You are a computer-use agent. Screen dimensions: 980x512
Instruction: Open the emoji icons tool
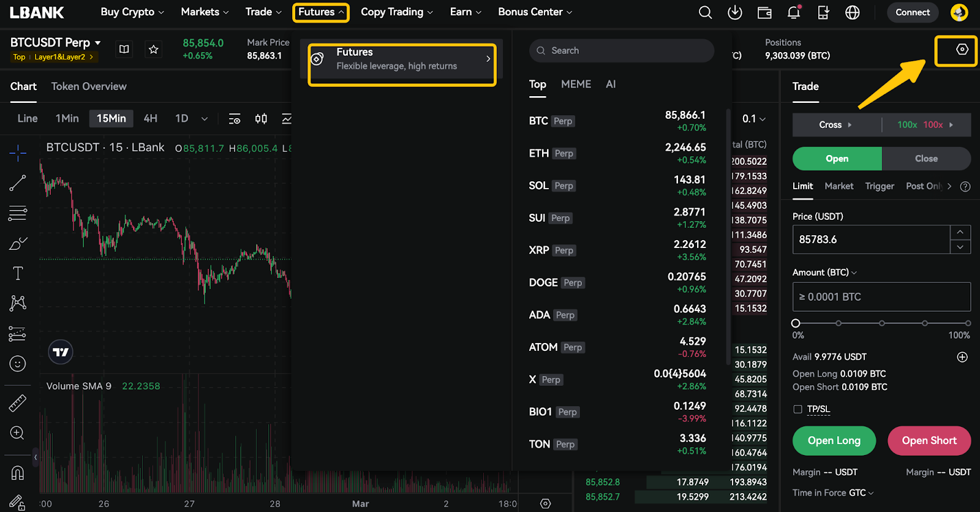click(x=18, y=364)
